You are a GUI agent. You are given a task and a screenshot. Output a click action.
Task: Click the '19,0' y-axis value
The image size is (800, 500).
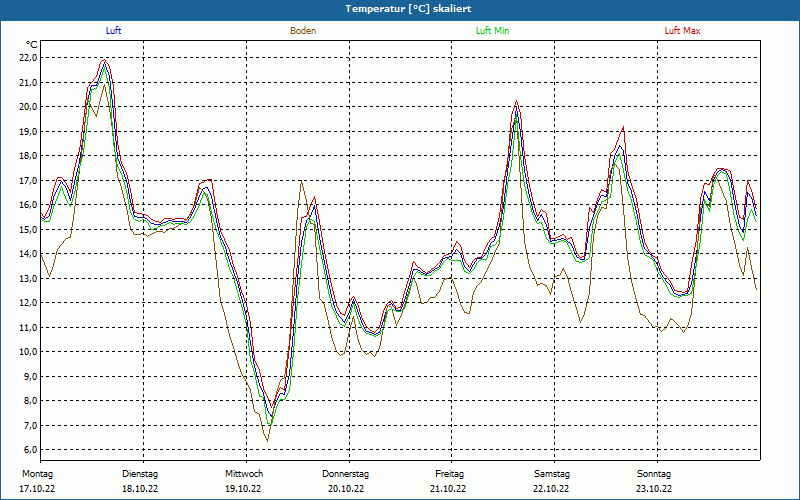point(29,131)
